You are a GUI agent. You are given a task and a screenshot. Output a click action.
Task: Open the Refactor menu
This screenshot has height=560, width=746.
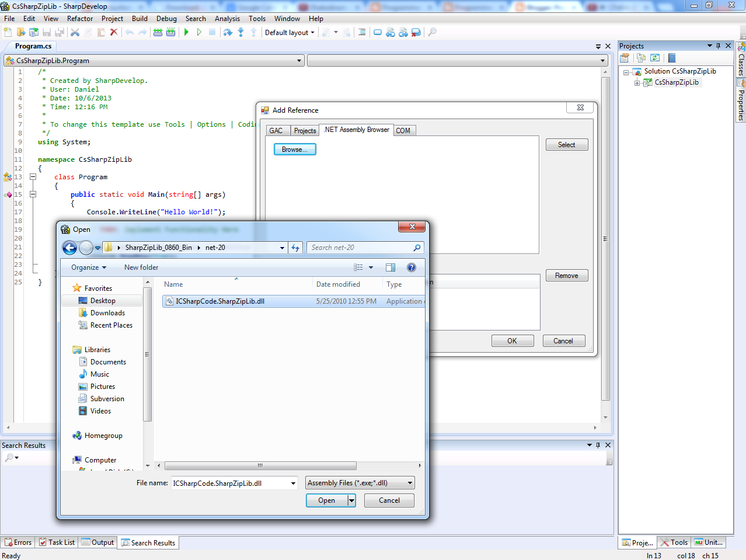pyautogui.click(x=79, y=18)
